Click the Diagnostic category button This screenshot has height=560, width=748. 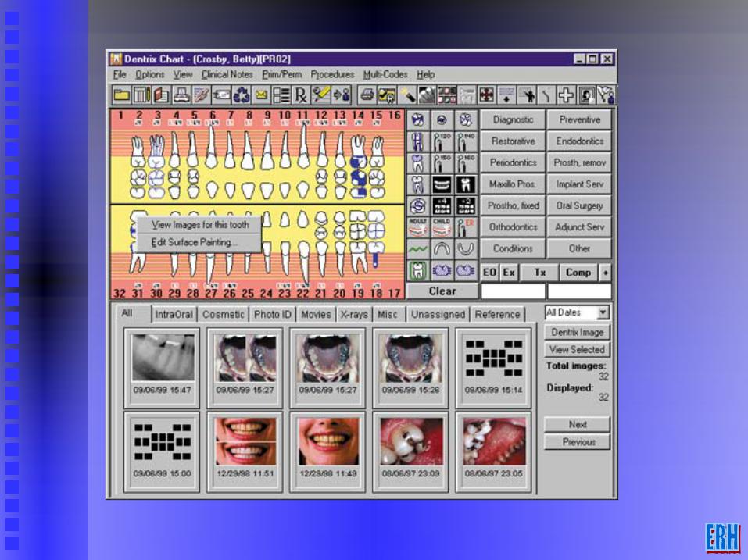(513, 119)
